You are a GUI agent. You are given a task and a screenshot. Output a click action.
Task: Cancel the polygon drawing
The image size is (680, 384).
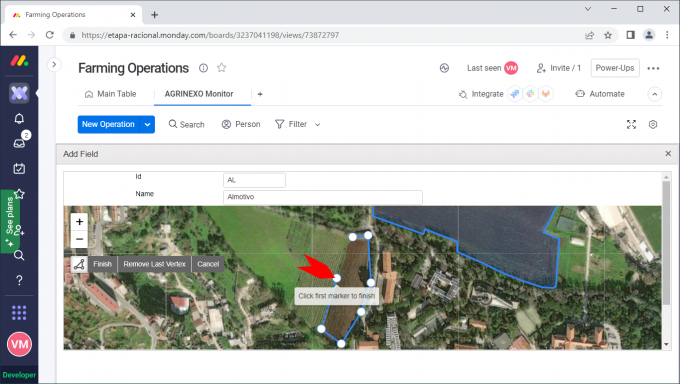click(208, 264)
